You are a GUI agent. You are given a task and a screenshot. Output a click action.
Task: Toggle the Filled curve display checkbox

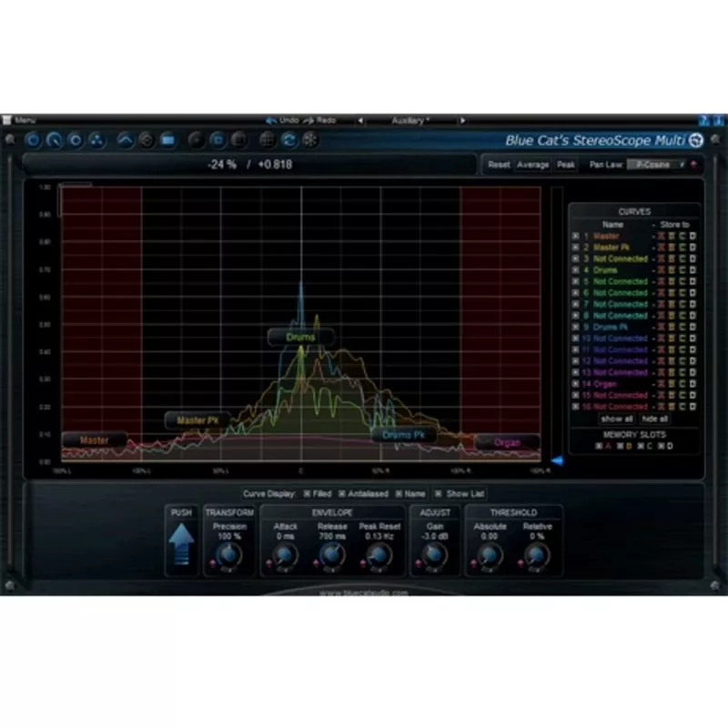coord(307,494)
